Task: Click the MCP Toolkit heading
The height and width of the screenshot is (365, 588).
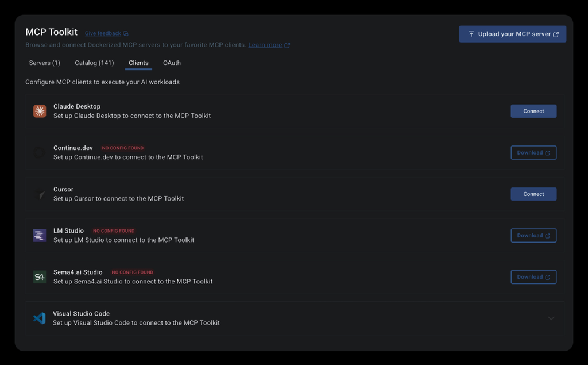Action: tap(51, 32)
